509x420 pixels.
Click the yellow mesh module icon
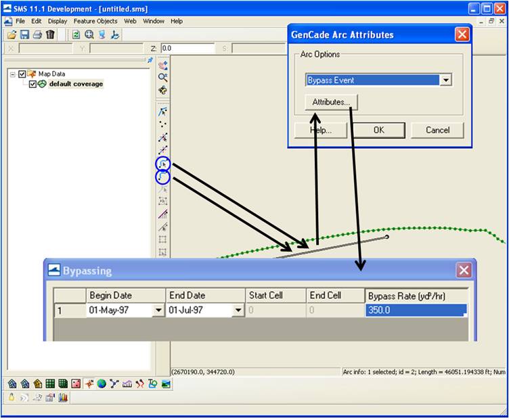[x=37, y=384]
